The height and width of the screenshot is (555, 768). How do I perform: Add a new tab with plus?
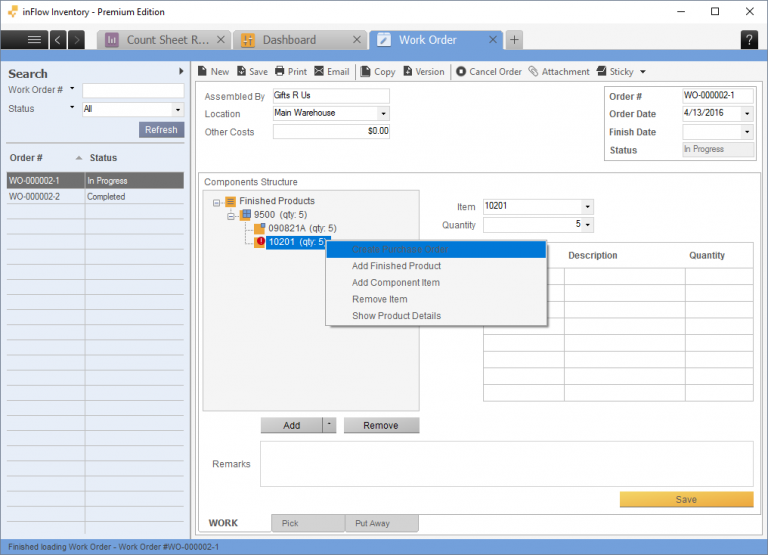coord(514,40)
